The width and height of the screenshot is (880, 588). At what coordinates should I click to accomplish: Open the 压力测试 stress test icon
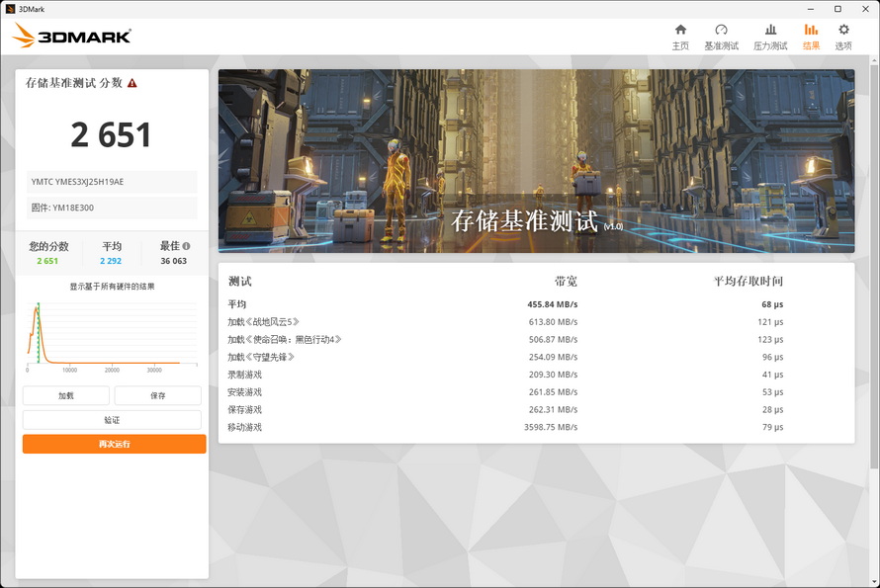pos(770,30)
